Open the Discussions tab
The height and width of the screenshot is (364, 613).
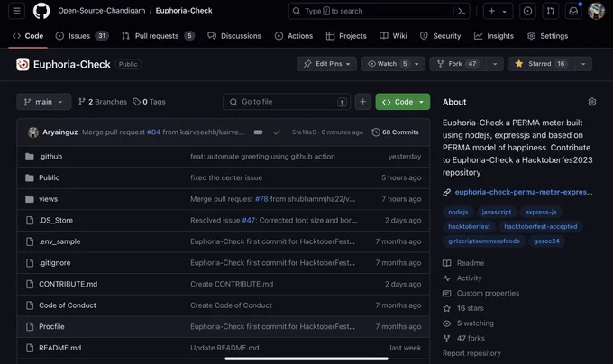pos(234,36)
